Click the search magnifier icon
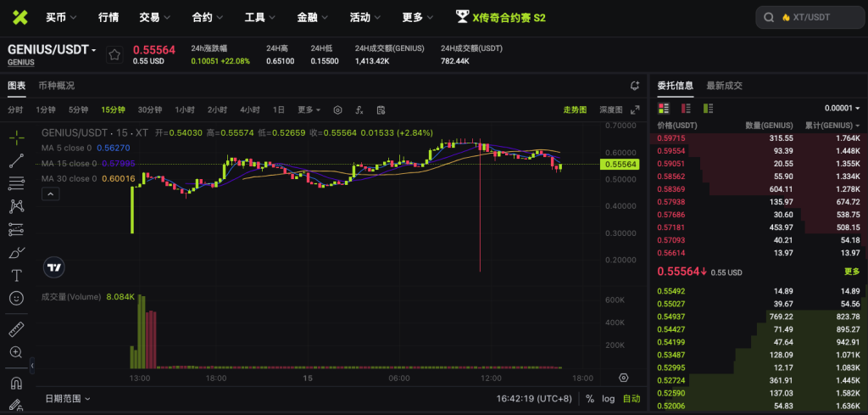Image resolution: width=868 pixels, height=415 pixels. (x=768, y=18)
